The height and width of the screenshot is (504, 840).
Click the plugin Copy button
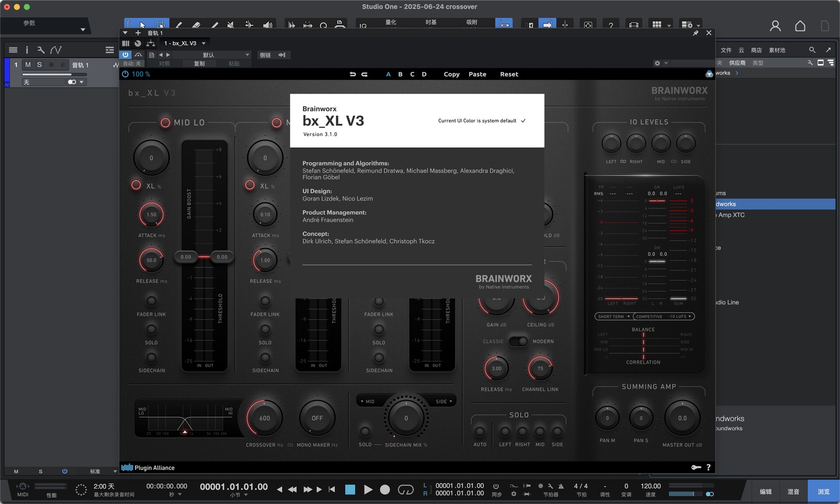[x=451, y=74]
